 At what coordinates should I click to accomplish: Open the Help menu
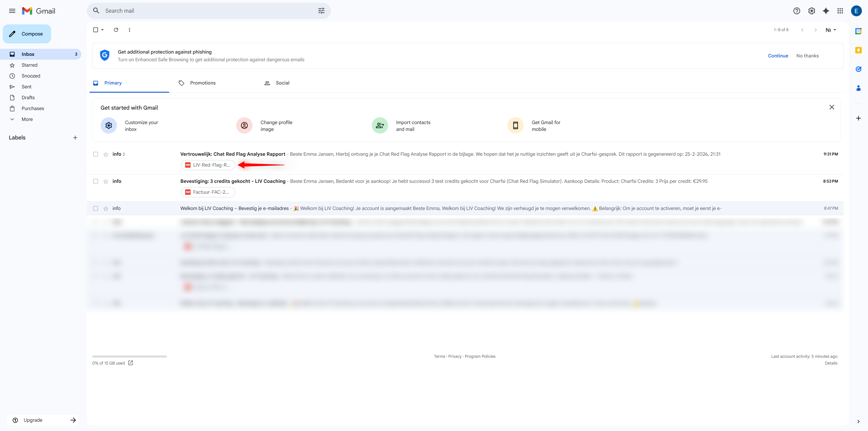click(797, 11)
